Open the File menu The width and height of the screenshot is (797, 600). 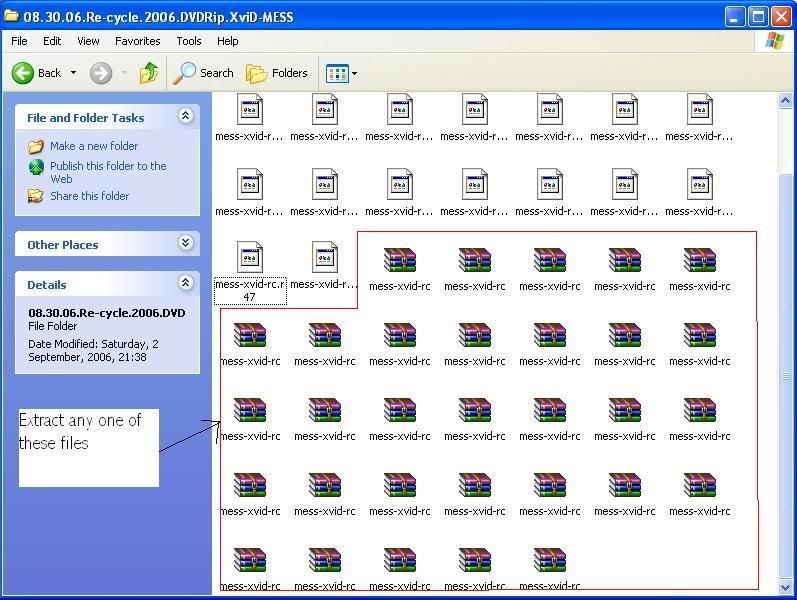tap(19, 41)
